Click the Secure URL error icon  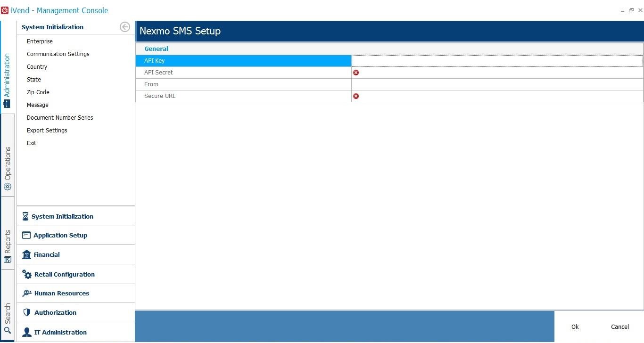(x=356, y=96)
